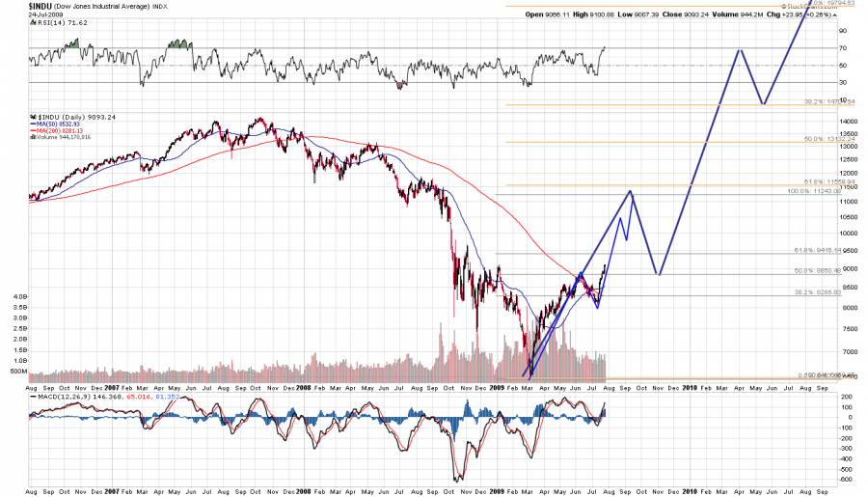Click the 4.0B volume axis label
This screenshot has width=868, height=497.
[19, 296]
